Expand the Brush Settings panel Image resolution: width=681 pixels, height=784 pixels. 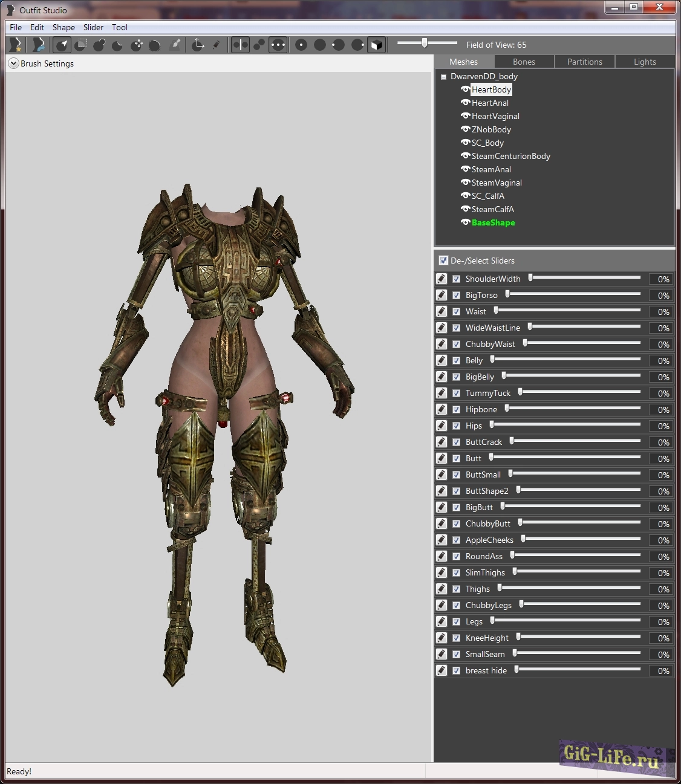pos(13,63)
